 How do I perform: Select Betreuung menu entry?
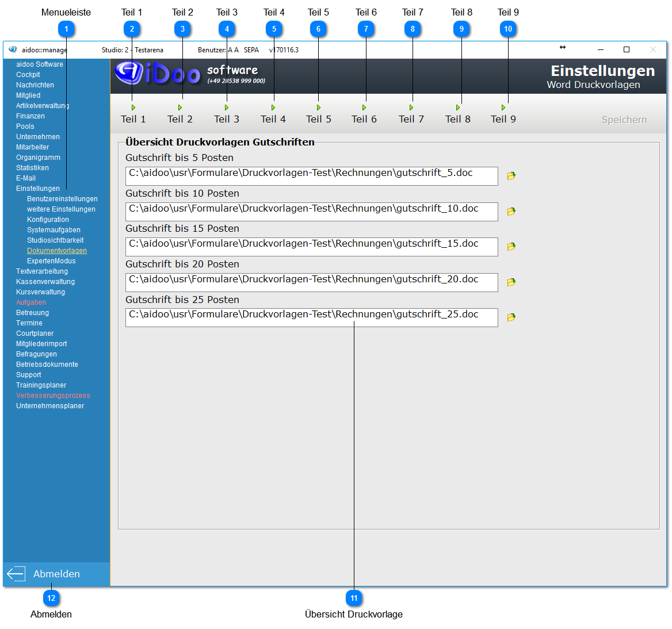click(x=33, y=313)
